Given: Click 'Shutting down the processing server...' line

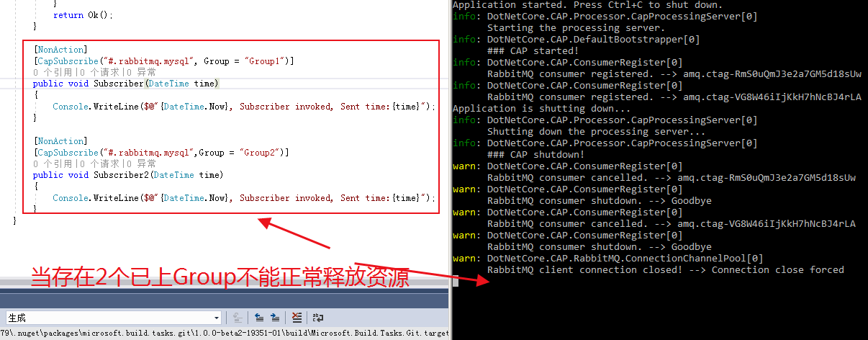Looking at the screenshot, I should pyautogui.click(x=596, y=132).
